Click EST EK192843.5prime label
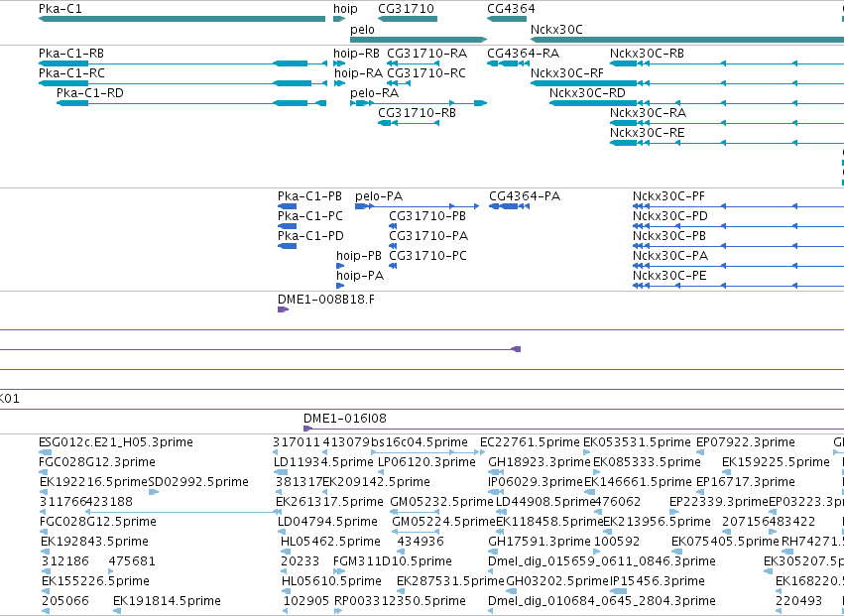 point(95,542)
